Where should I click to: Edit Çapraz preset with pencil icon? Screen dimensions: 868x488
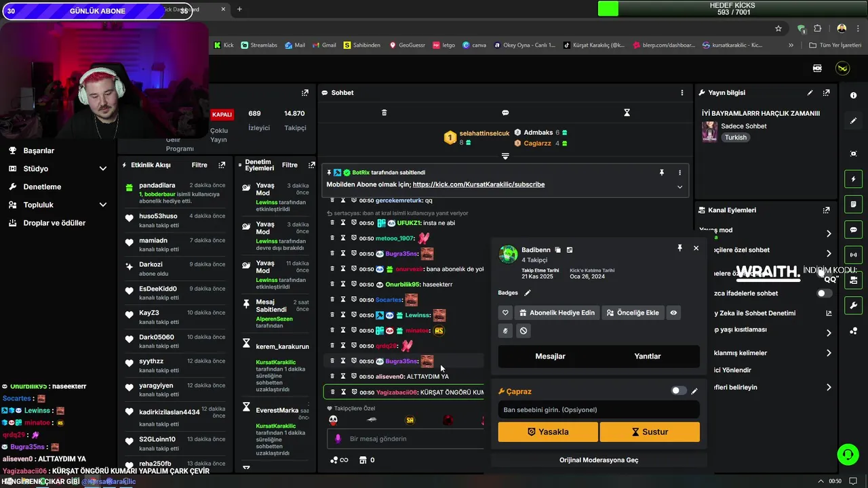(694, 391)
